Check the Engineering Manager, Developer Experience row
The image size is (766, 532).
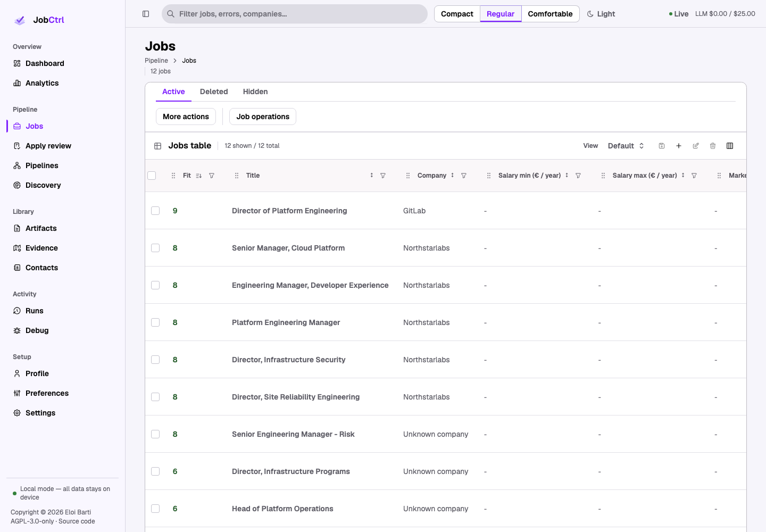(x=155, y=285)
